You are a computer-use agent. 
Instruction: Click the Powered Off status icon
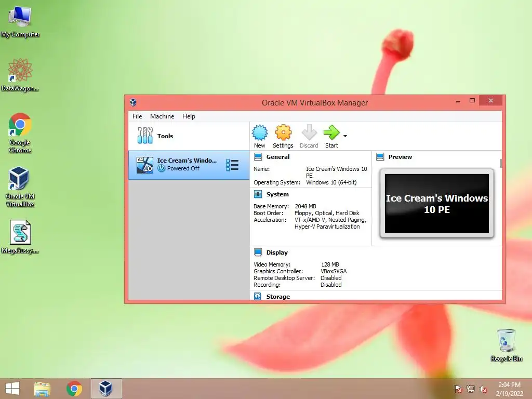click(161, 168)
